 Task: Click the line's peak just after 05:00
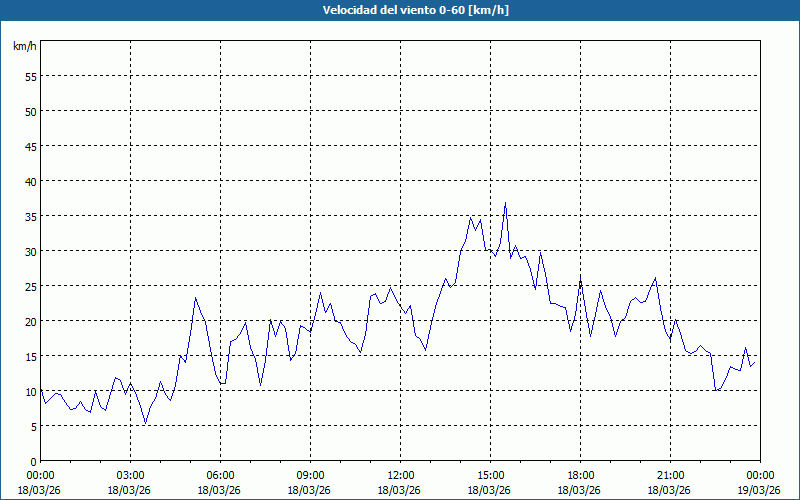point(196,298)
